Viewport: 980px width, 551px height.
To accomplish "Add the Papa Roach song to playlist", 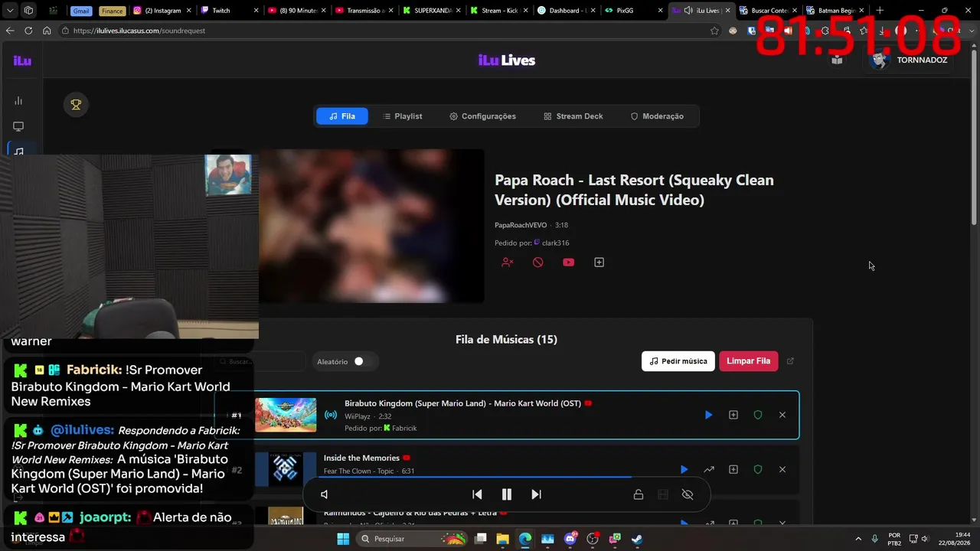I will (x=599, y=262).
